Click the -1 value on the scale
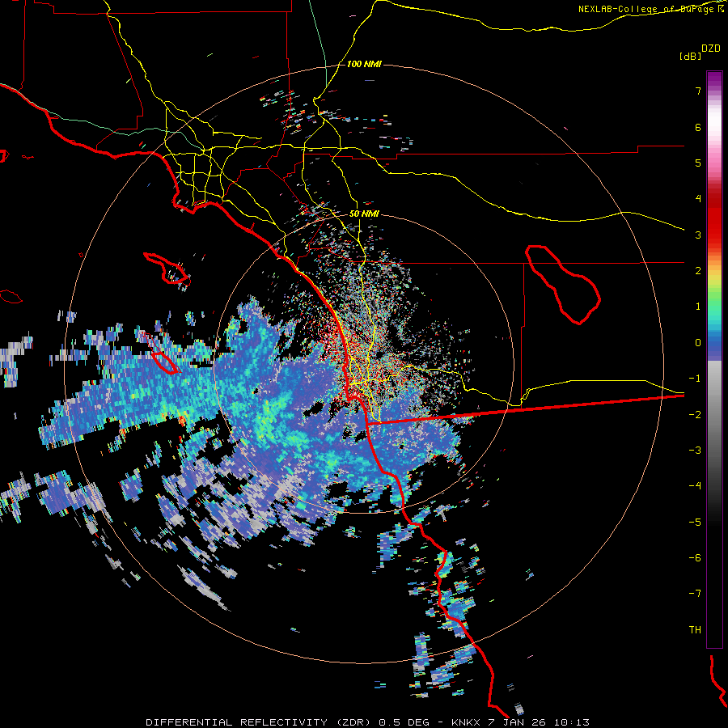Image resolution: width=728 pixels, height=728 pixels. point(695,379)
